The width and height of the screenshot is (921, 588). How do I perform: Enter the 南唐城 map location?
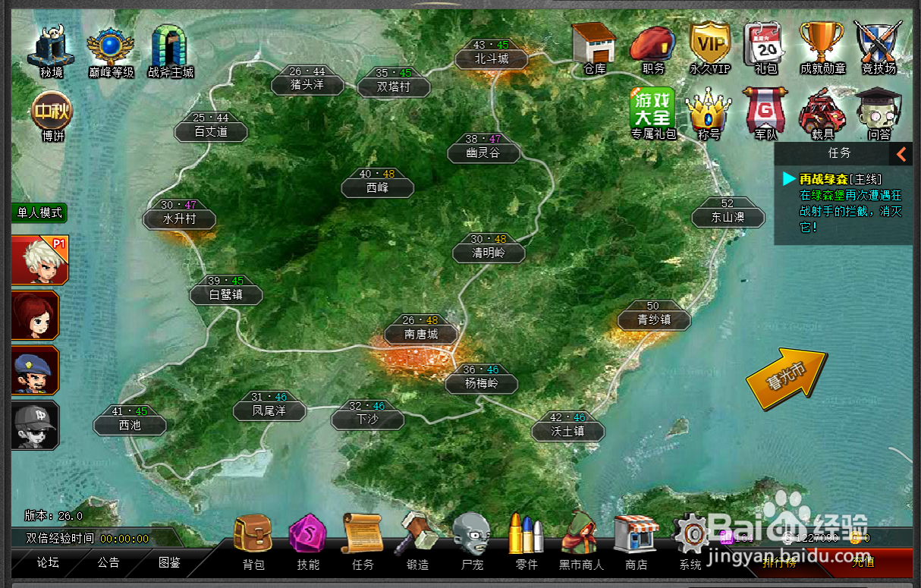(x=421, y=329)
